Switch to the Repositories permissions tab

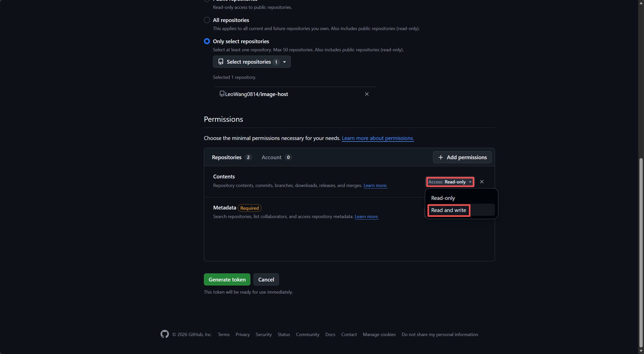[x=227, y=157]
